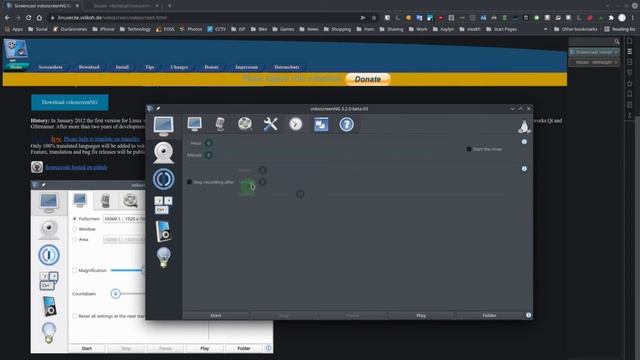Viewport: 640px width, 360px height.
Task: Open the Screenshots page in site navigation
Action: (51, 67)
